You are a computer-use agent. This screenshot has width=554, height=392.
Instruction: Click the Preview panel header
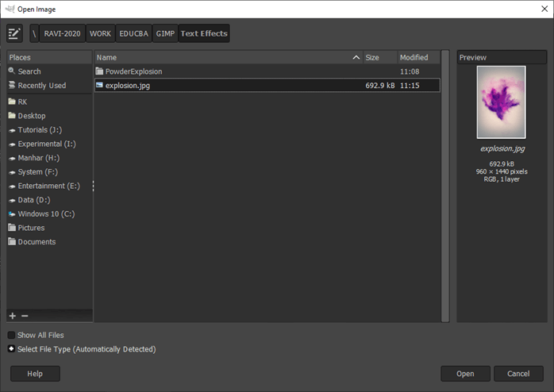tap(502, 57)
